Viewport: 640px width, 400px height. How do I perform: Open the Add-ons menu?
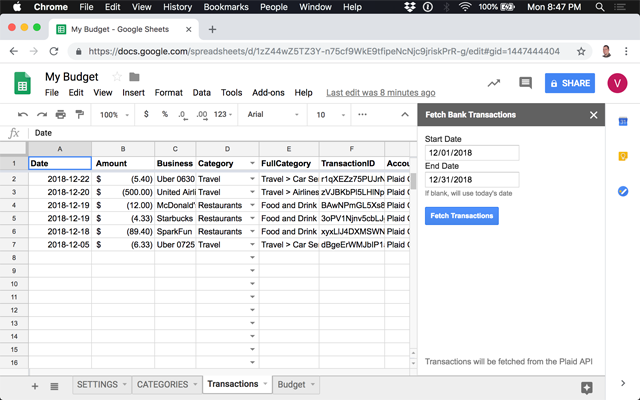[x=267, y=93]
